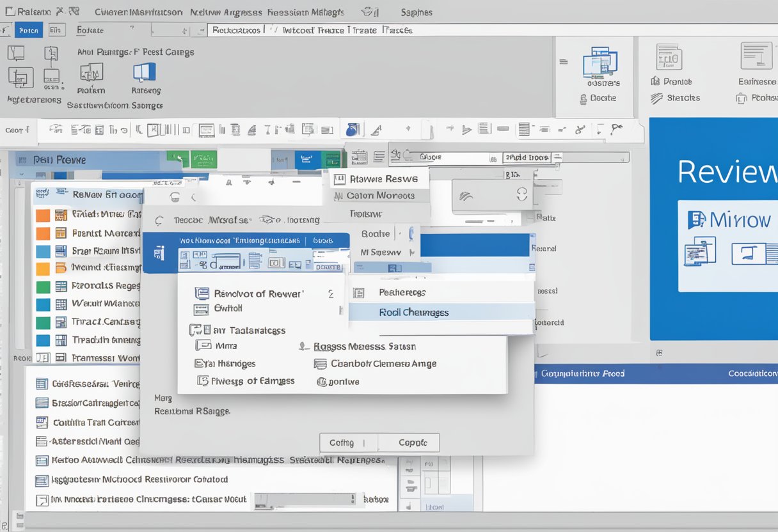Click the blue Rarseng window icon in ribbon
Screen dimensions: 778x532
[x=145, y=71]
